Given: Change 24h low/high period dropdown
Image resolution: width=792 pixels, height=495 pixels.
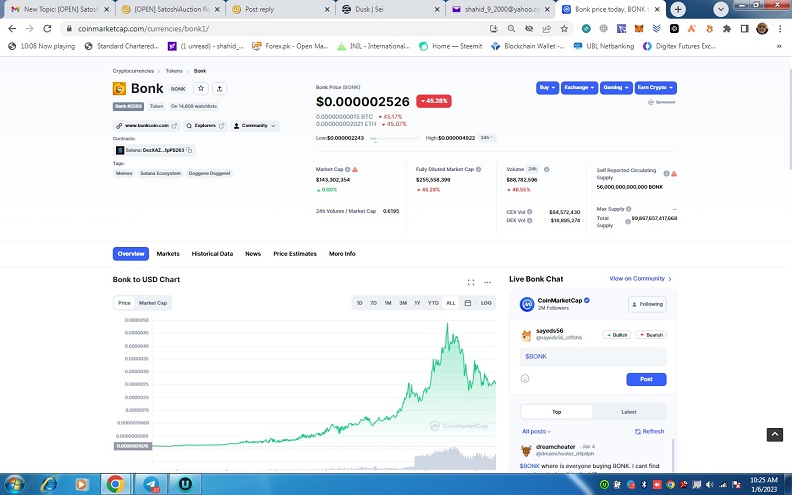Looking at the screenshot, I should pos(487,138).
